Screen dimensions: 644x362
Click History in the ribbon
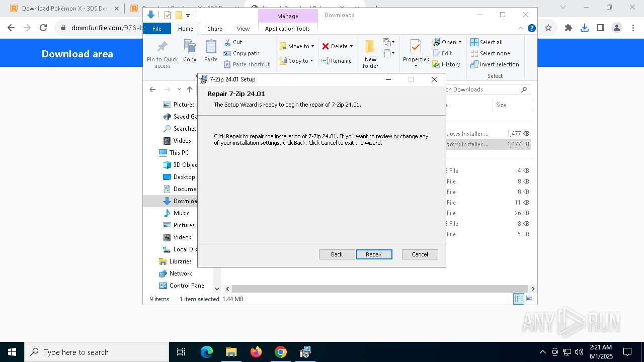(x=446, y=64)
